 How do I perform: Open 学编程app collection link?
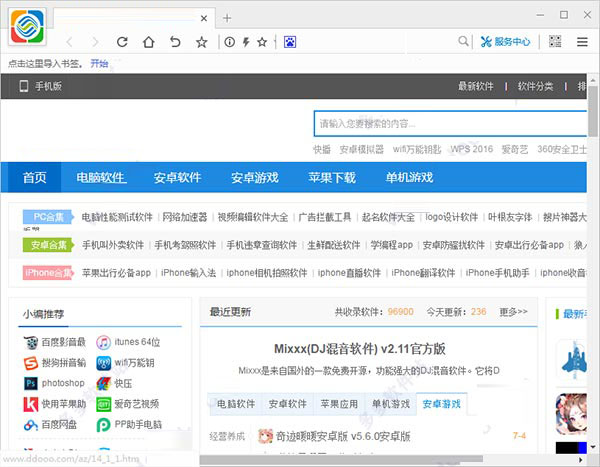pos(392,245)
